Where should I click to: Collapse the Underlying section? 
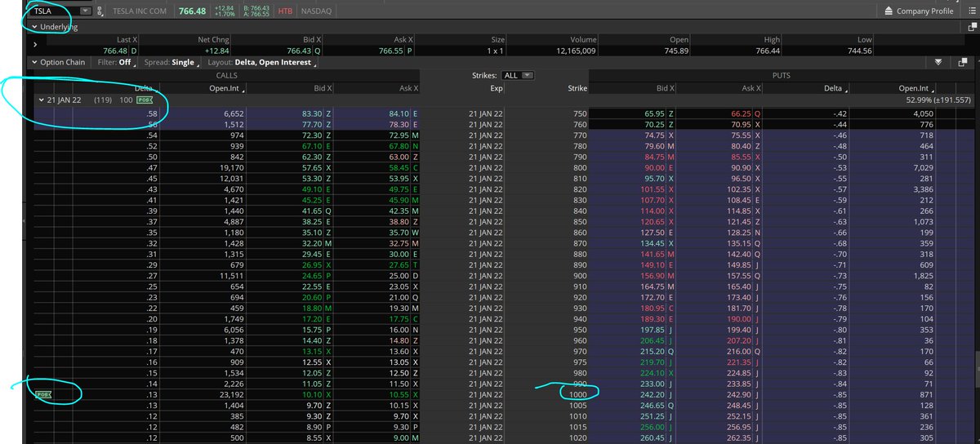pos(34,27)
